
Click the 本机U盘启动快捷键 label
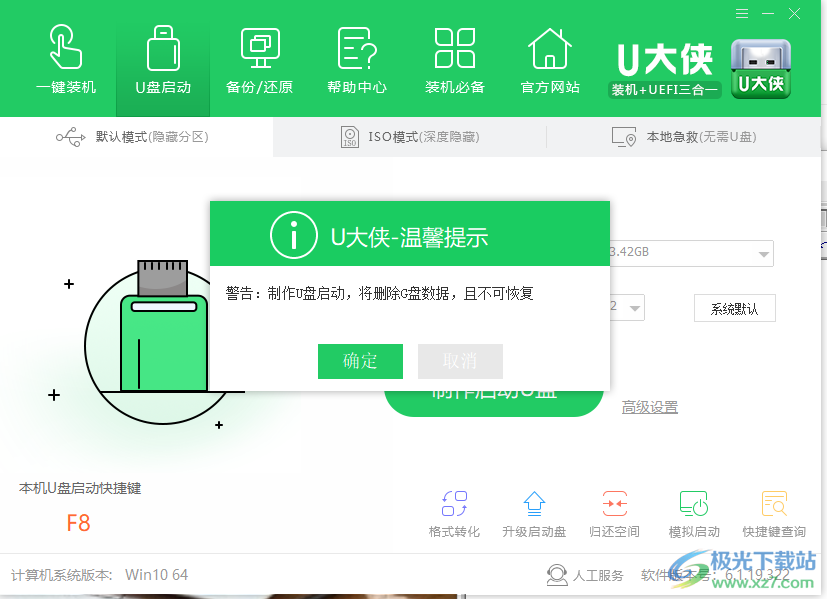[x=80, y=488]
